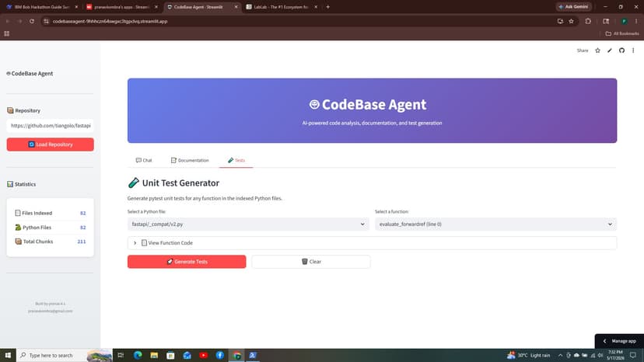
Task: Click the CodeBase Agent sidebar title
Action: 30,74
